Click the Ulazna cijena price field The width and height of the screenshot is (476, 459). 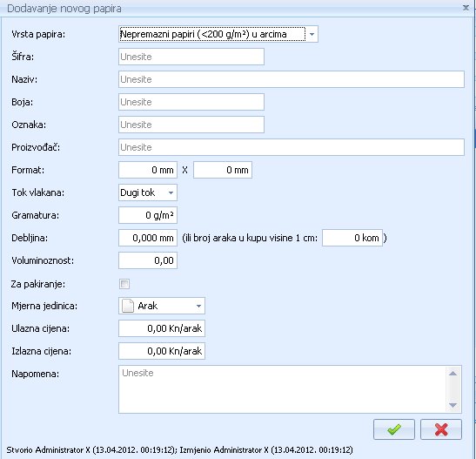(x=162, y=328)
